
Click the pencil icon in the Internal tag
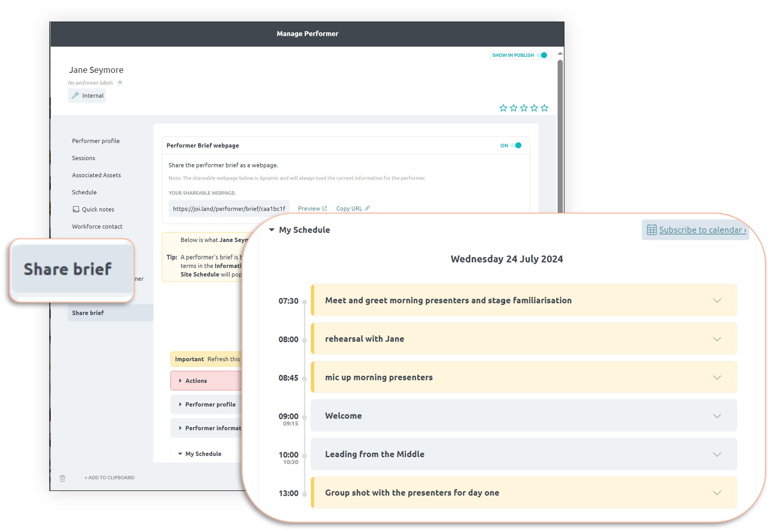75,96
